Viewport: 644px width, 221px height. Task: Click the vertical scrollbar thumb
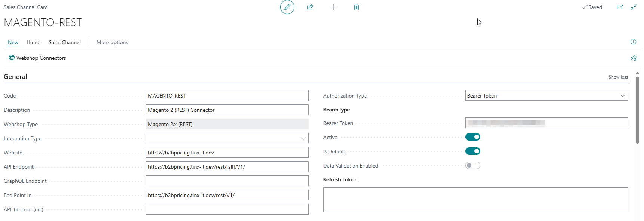(x=637, y=110)
